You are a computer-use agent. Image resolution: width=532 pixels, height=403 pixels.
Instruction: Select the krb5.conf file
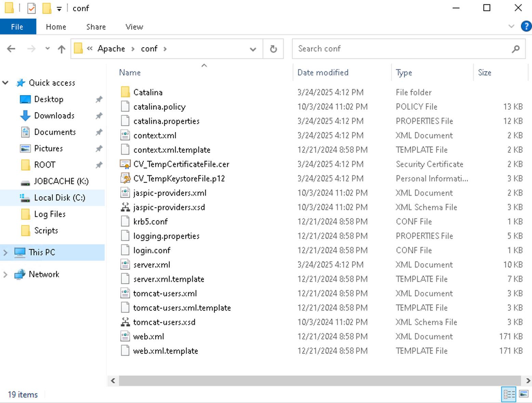150,222
